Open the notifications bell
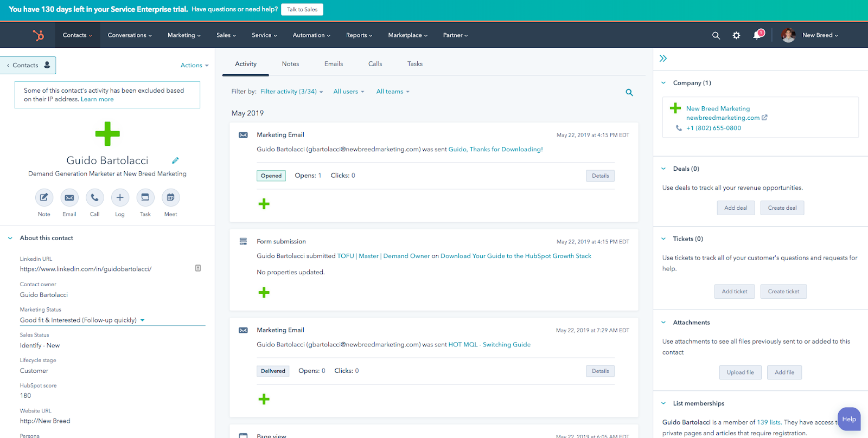 pyautogui.click(x=757, y=35)
